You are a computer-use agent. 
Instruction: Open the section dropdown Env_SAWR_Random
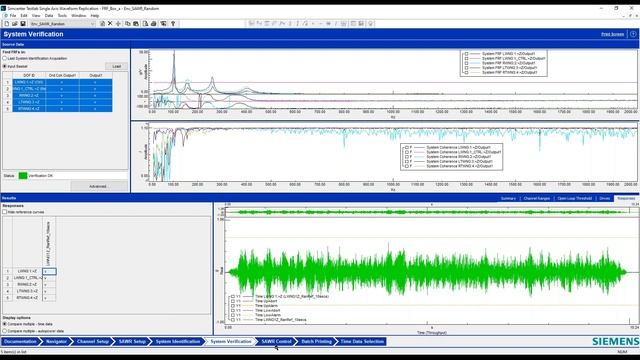(62, 24)
